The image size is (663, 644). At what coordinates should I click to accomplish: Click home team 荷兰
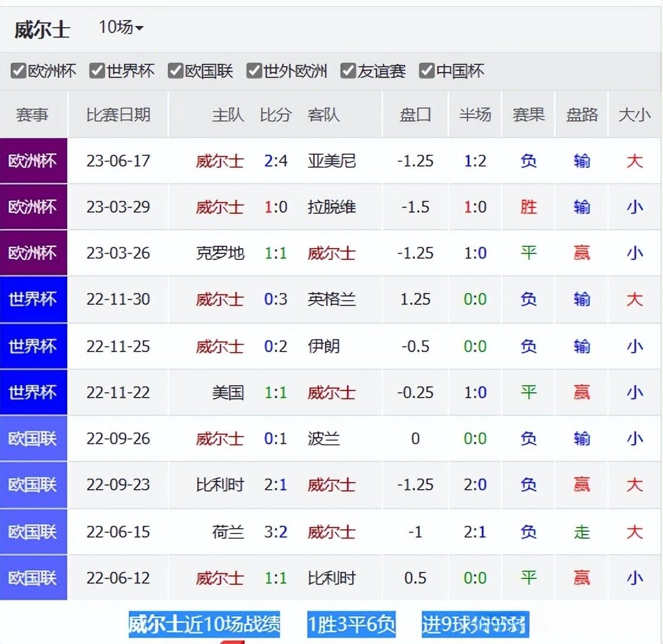[228, 532]
